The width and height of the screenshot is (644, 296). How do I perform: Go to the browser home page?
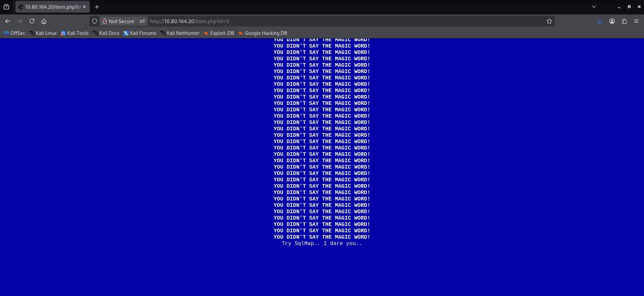click(44, 21)
